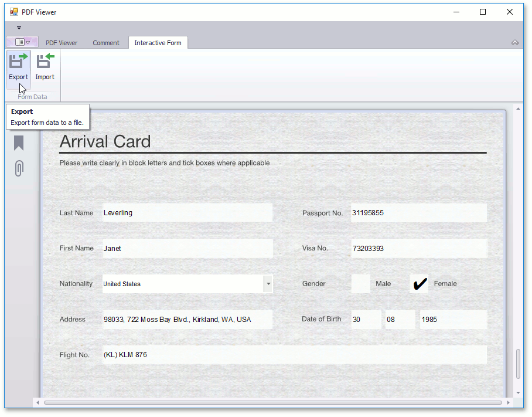Open the application menu button dropdown

tap(22, 42)
